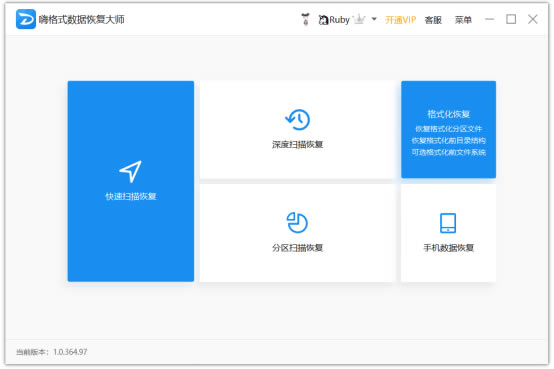Open the 格式化恢复 blue tile

[x=448, y=129]
